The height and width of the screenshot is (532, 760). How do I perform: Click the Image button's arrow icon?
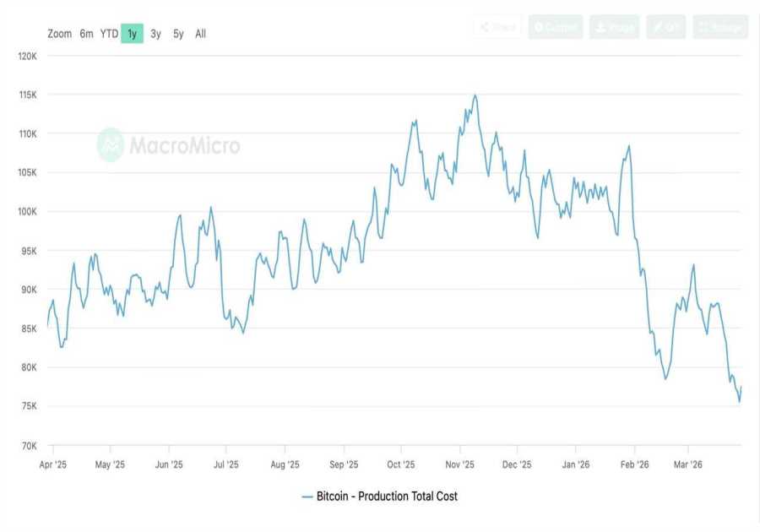[600, 26]
